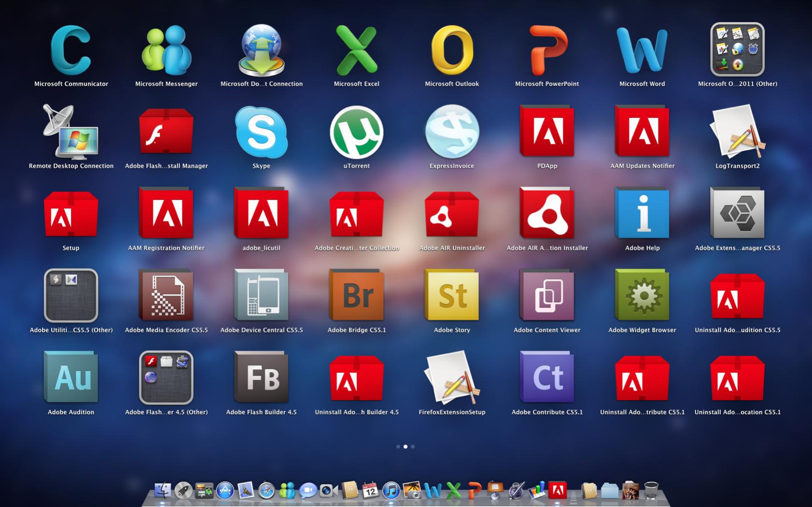Click the red Adobe icon in the Dock
Screen dimensions: 812x507
[x=558, y=490]
